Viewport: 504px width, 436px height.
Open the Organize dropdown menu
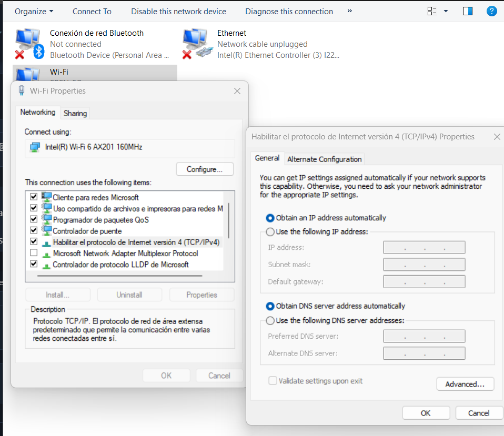pyautogui.click(x=34, y=11)
